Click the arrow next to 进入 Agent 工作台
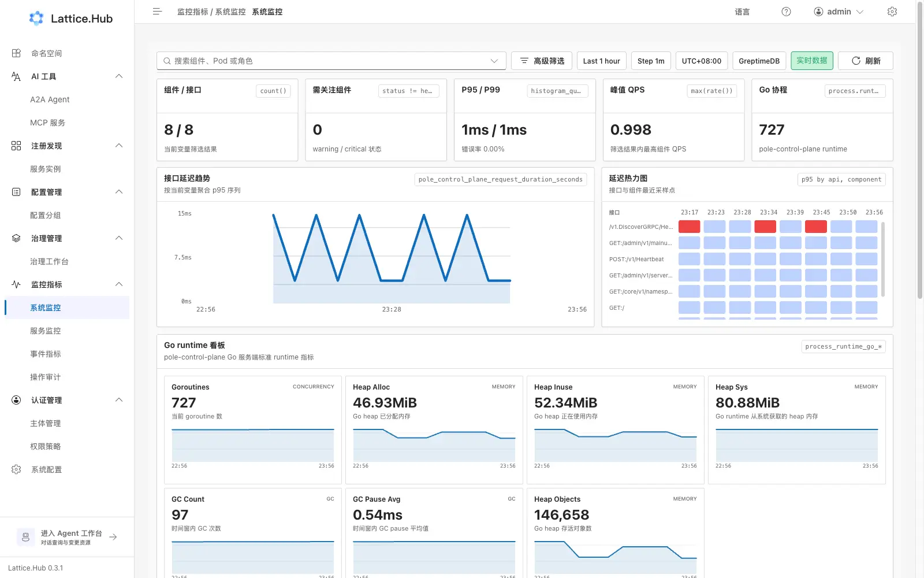924x578 pixels. tap(113, 537)
